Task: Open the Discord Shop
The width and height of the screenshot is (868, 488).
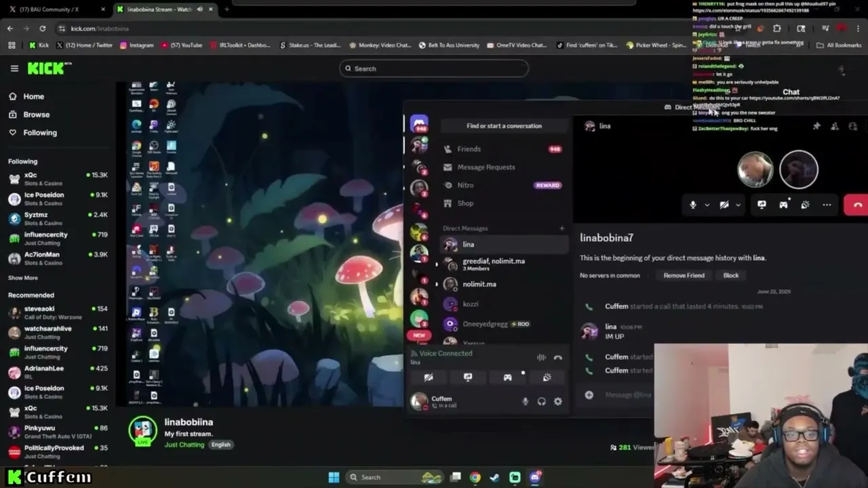Action: click(x=503, y=203)
